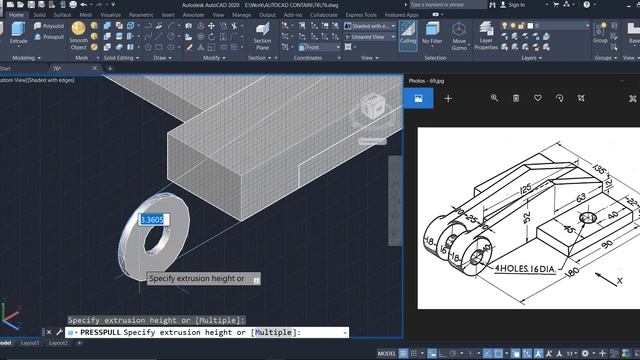
Task: Switch to the Layout1 tab
Action: [x=30, y=343]
